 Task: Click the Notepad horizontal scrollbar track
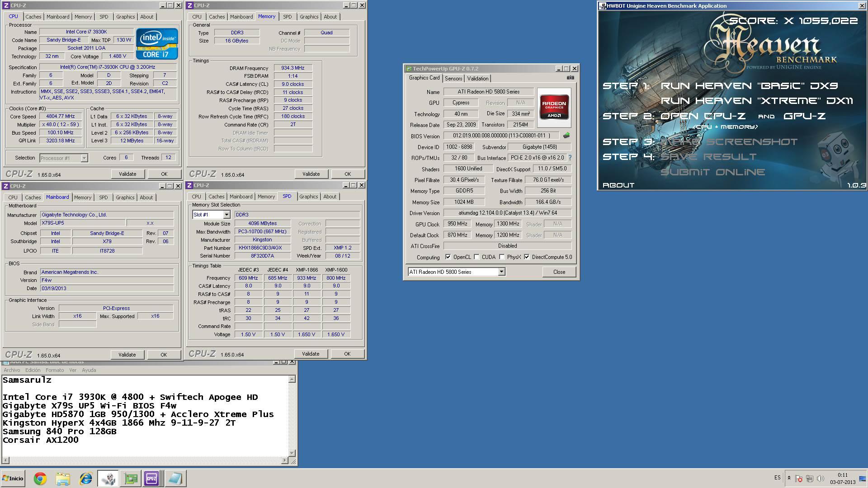[145, 460]
